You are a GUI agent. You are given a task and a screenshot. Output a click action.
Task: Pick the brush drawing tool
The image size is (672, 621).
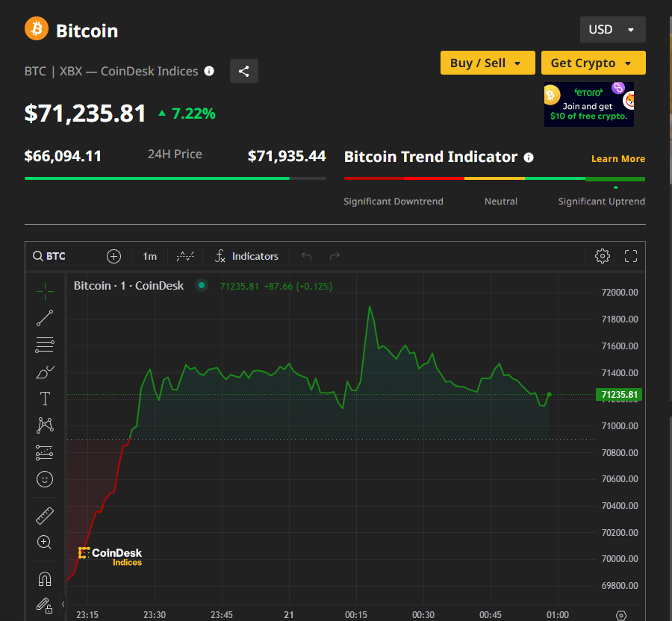(x=45, y=372)
